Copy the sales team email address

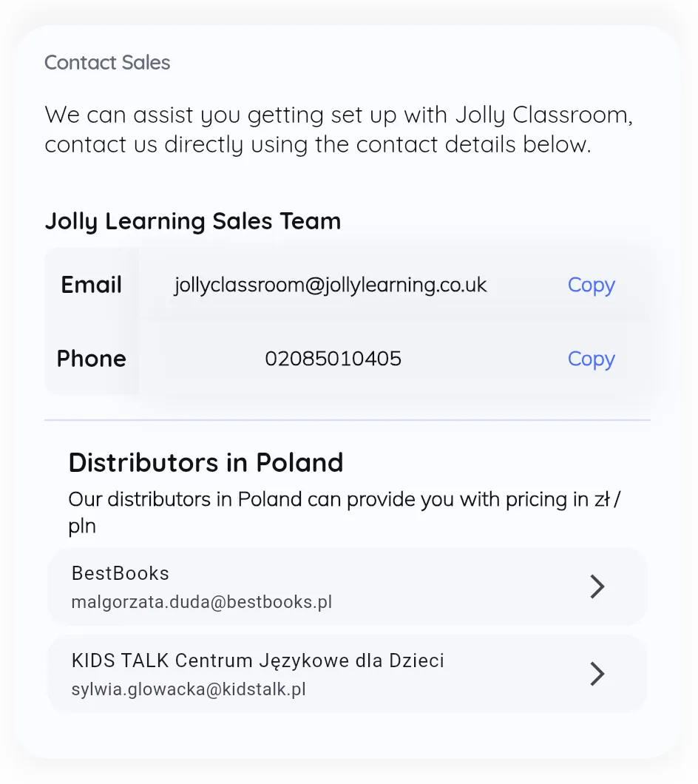(x=591, y=285)
